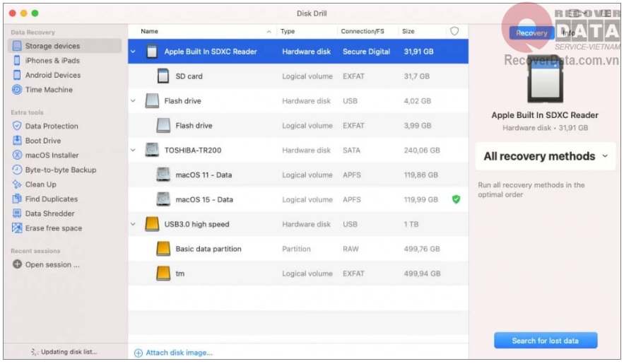Open the Time Machine clock icon

point(17,90)
